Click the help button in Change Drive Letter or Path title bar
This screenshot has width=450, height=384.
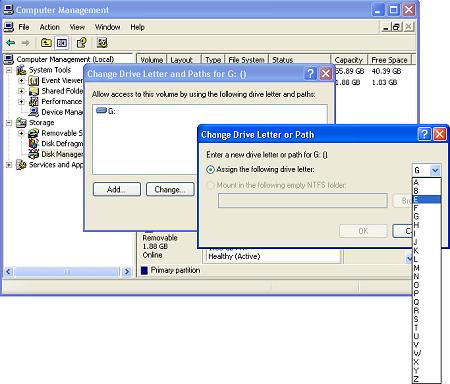tap(424, 134)
